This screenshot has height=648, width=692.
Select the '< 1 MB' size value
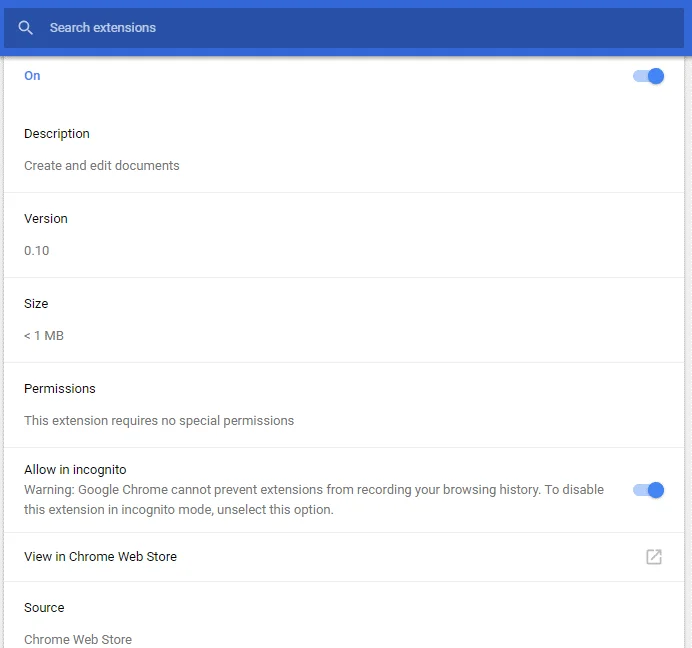point(44,336)
